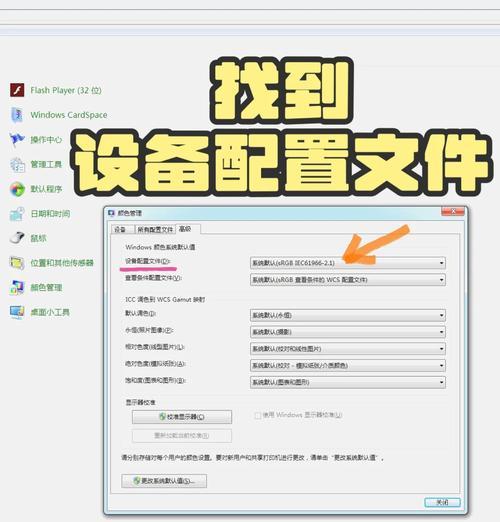Open the 日期和时间 link
Viewport: 500px width, 522px height.
50,214
